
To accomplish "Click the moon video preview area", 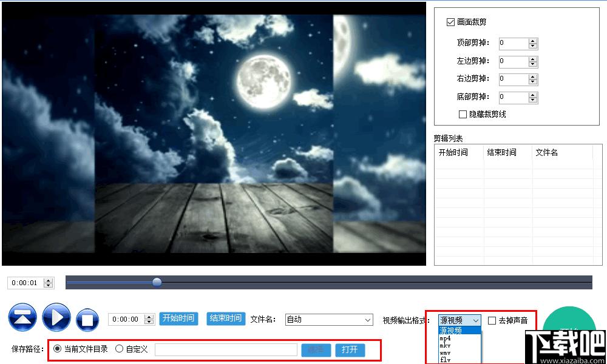I will pos(214,133).
